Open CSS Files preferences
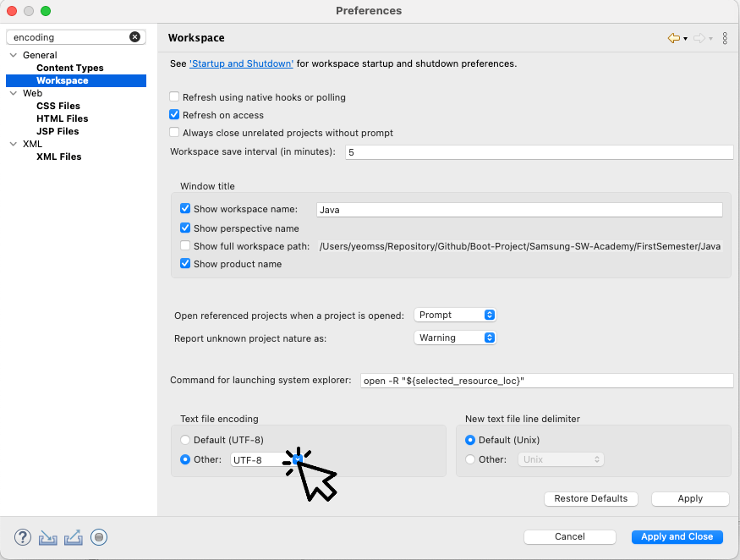The height and width of the screenshot is (560, 740). click(x=58, y=106)
